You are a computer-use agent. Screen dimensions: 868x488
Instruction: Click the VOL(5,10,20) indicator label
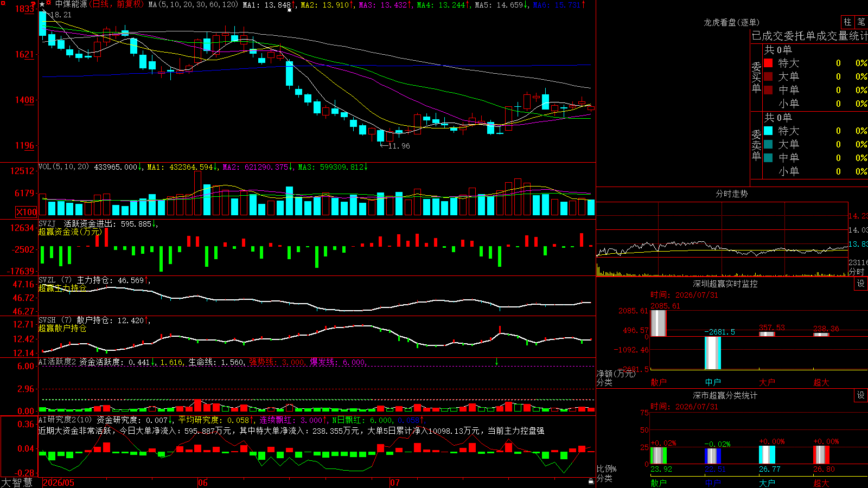pyautogui.click(x=63, y=167)
